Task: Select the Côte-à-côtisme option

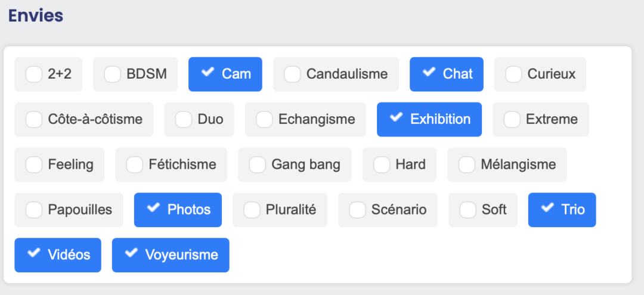Action: [x=34, y=120]
